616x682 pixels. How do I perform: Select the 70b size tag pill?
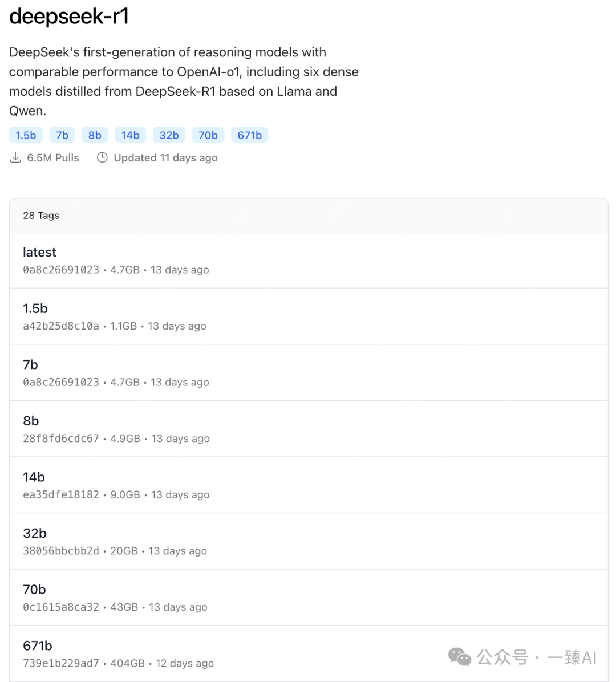(x=208, y=135)
